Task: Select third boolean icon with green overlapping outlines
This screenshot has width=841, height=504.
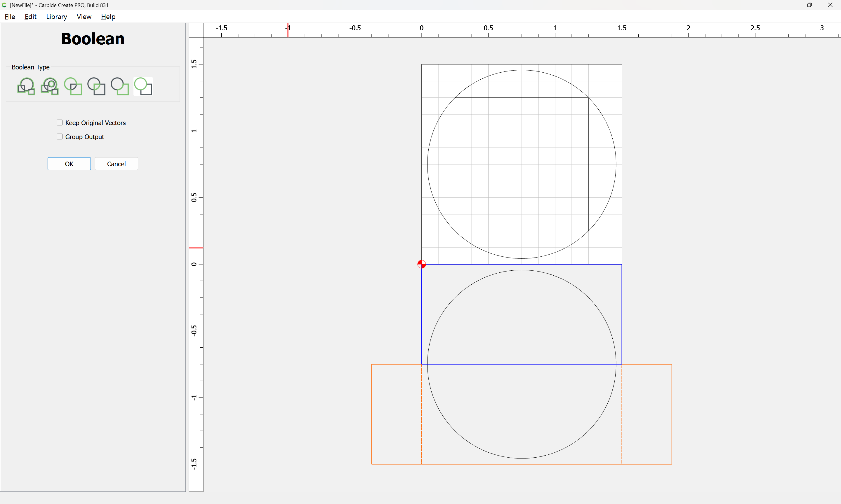Action: pyautogui.click(x=73, y=86)
